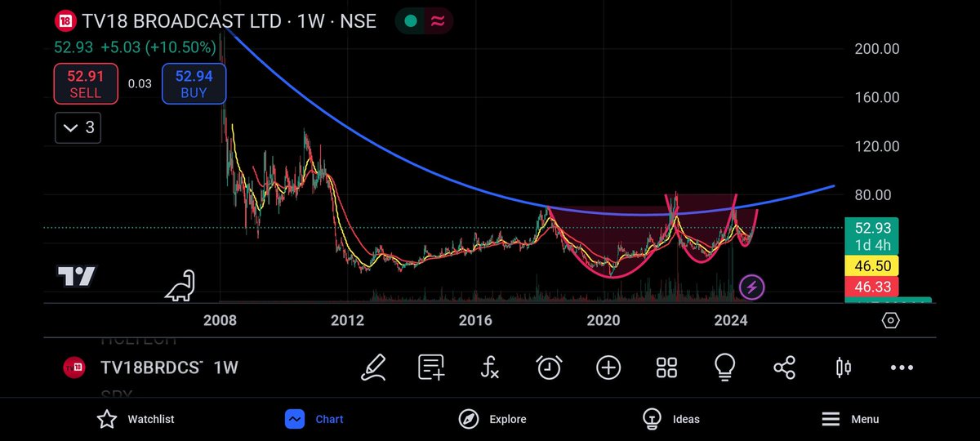The height and width of the screenshot is (441, 980).
Task: Open the Chart tab
Action: [x=314, y=419]
